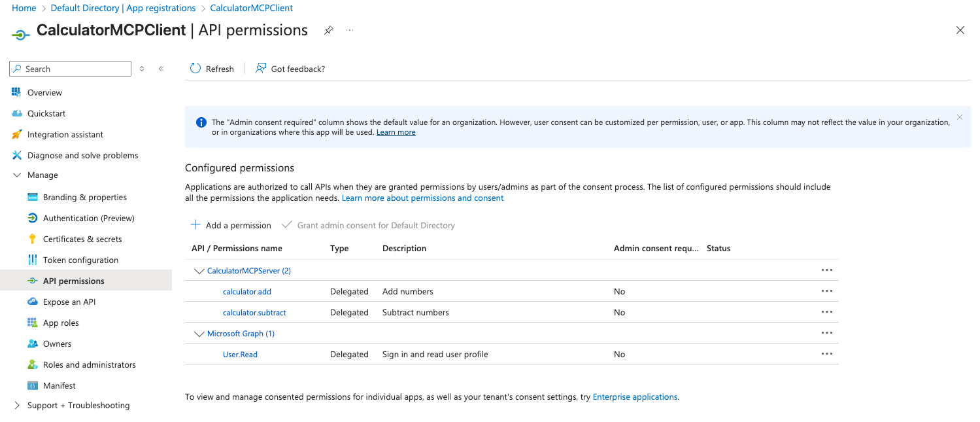Collapse the Manage section in sidebar
This screenshot has width=980, height=422.
tap(17, 175)
